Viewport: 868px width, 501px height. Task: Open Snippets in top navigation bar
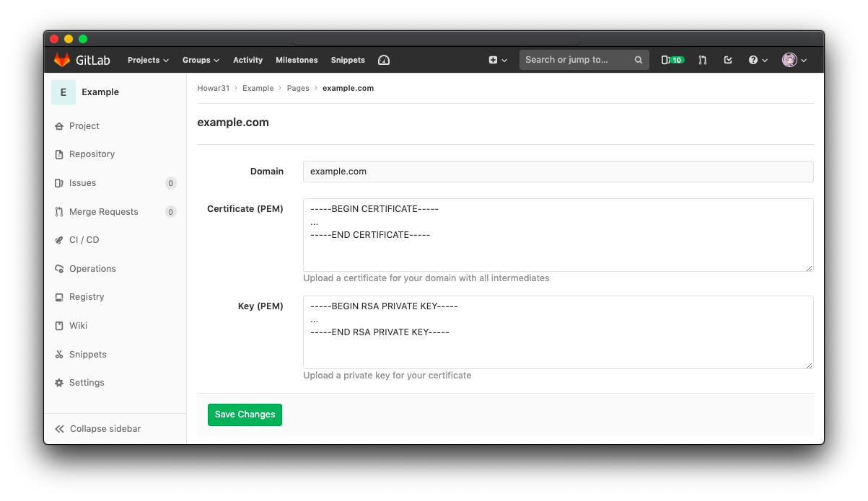(348, 60)
